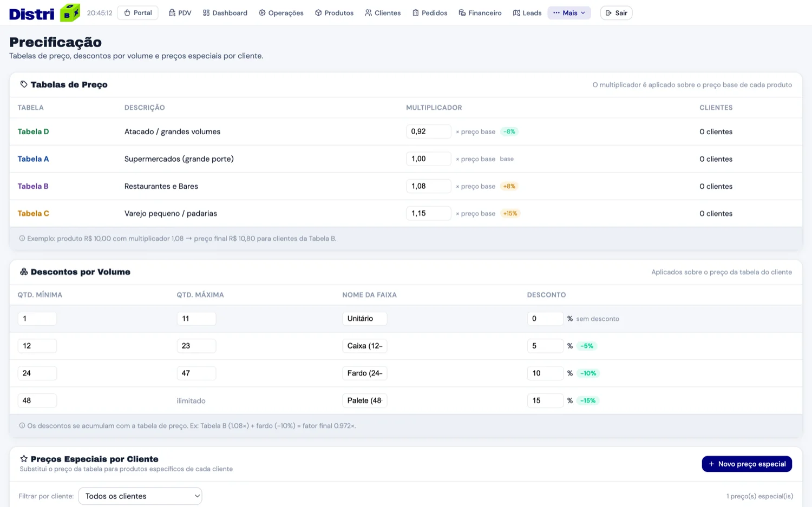
Task: Click the price tag icon beside Tabelas de Preço
Action: (24, 84)
